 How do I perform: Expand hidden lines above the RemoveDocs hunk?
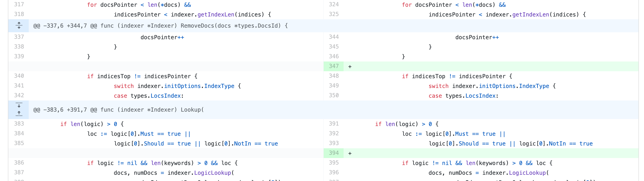point(19,26)
